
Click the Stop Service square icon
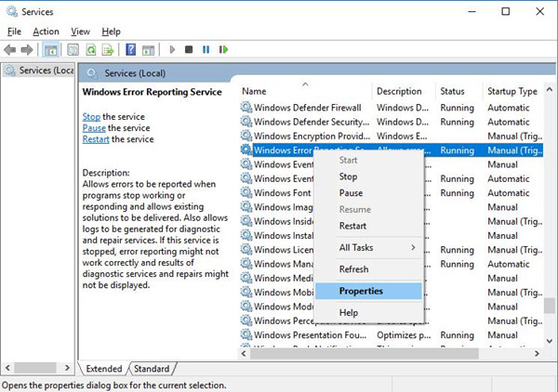coord(189,49)
